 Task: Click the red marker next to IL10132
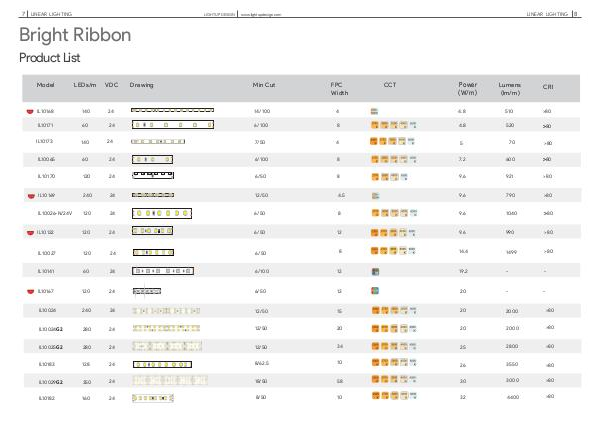tap(30, 231)
